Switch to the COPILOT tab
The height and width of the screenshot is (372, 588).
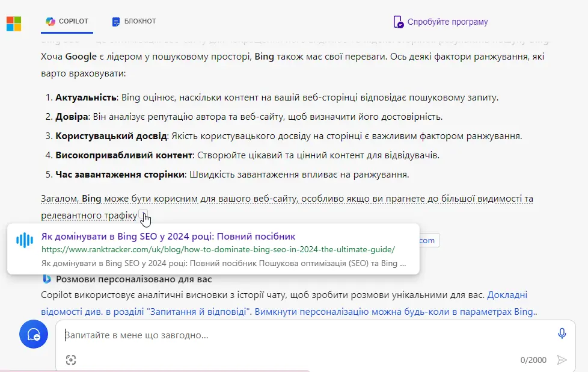[x=67, y=22]
